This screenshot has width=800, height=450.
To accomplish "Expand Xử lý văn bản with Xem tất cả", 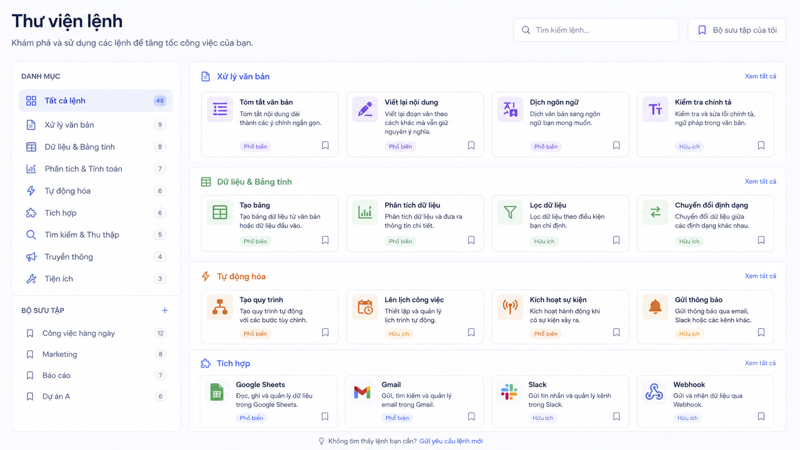I will coord(760,76).
